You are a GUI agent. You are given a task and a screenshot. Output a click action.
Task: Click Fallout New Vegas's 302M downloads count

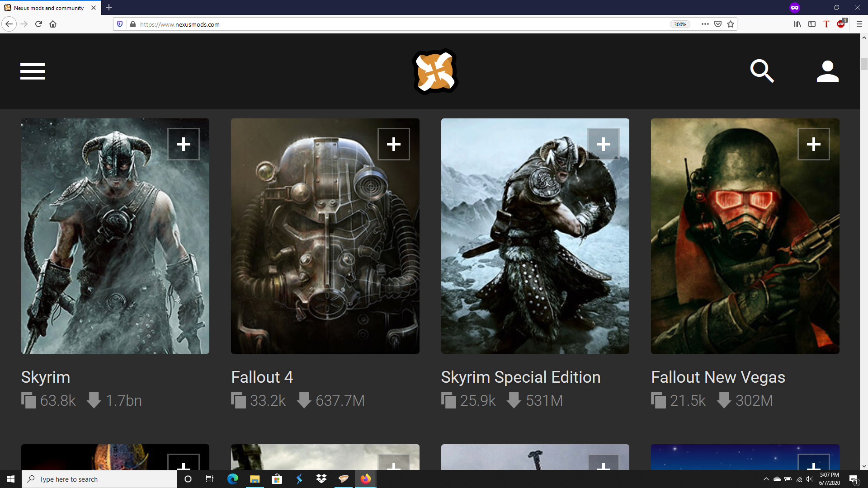pyautogui.click(x=745, y=400)
